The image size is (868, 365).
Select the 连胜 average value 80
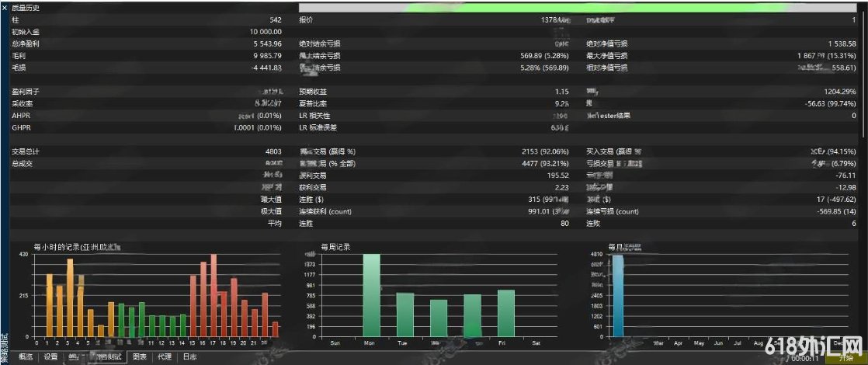(566, 224)
